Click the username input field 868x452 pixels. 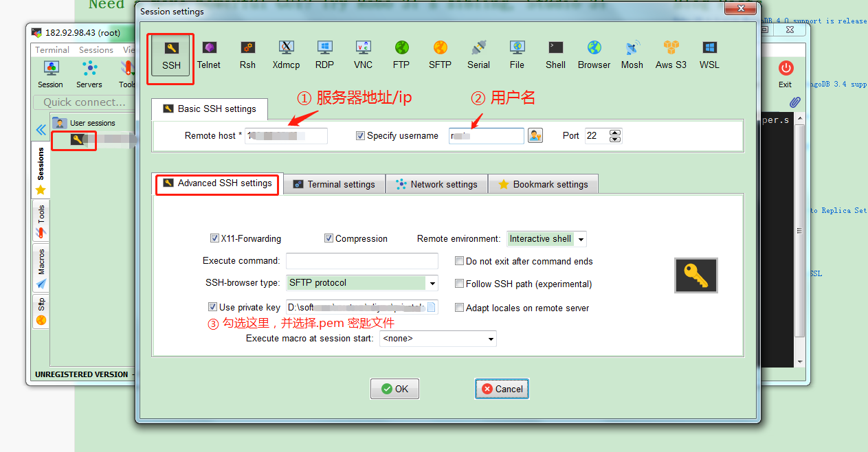[x=487, y=135]
